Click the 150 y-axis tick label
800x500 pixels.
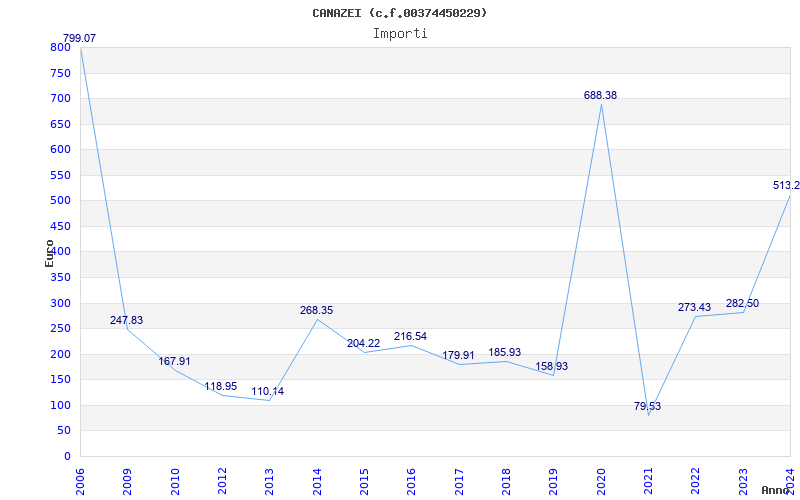tap(60, 380)
